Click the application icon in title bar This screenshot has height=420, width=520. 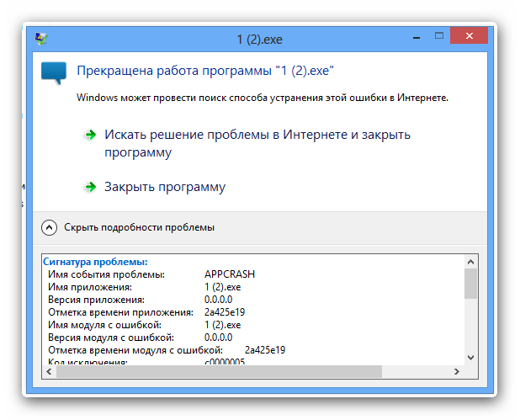pos(41,39)
